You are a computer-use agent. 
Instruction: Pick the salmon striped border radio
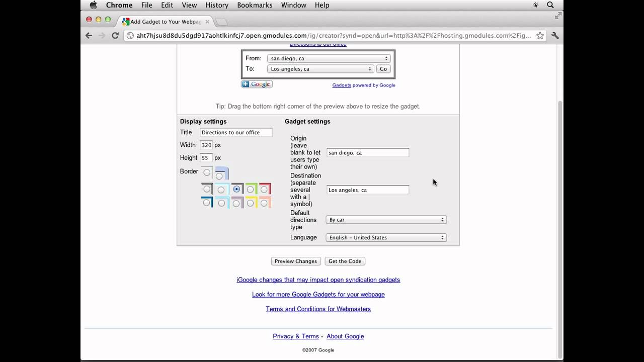264,203
